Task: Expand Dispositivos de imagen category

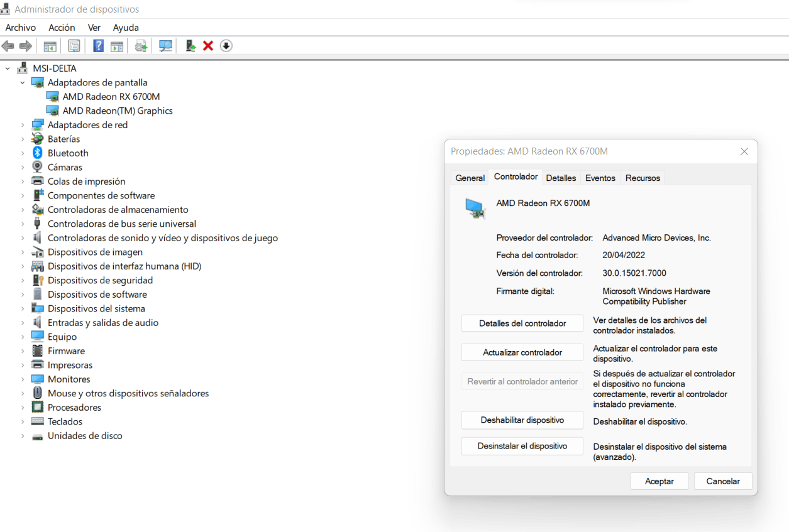Action: coord(23,252)
